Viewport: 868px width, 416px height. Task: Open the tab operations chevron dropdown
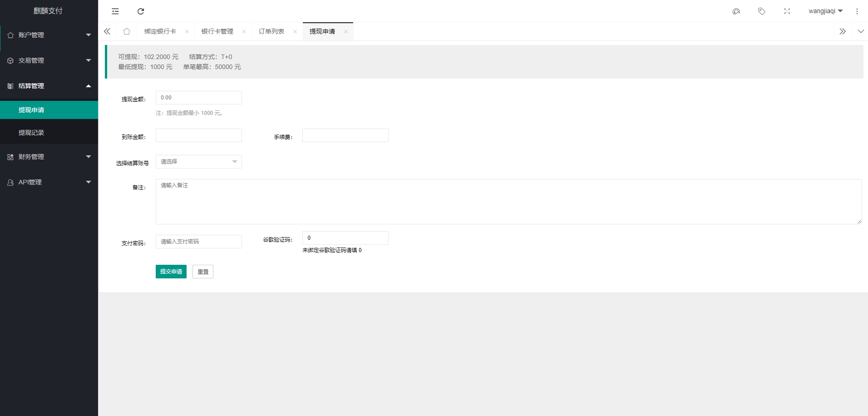click(x=861, y=31)
